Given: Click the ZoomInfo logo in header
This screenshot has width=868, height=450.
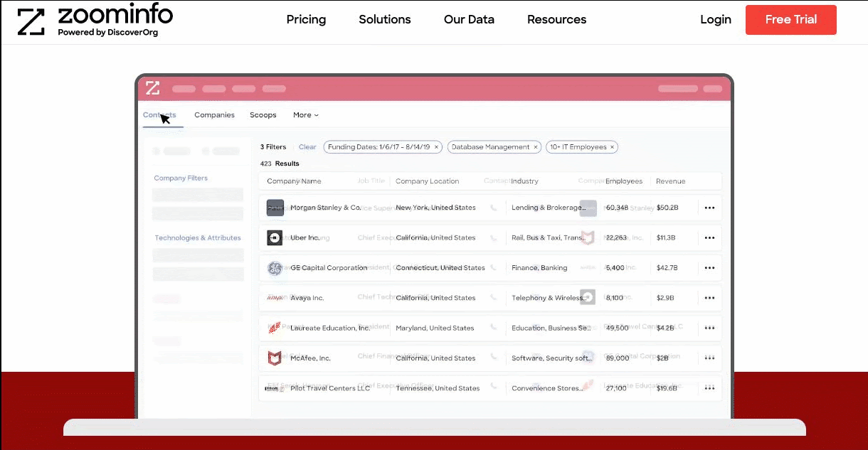Looking at the screenshot, I should click(x=95, y=21).
